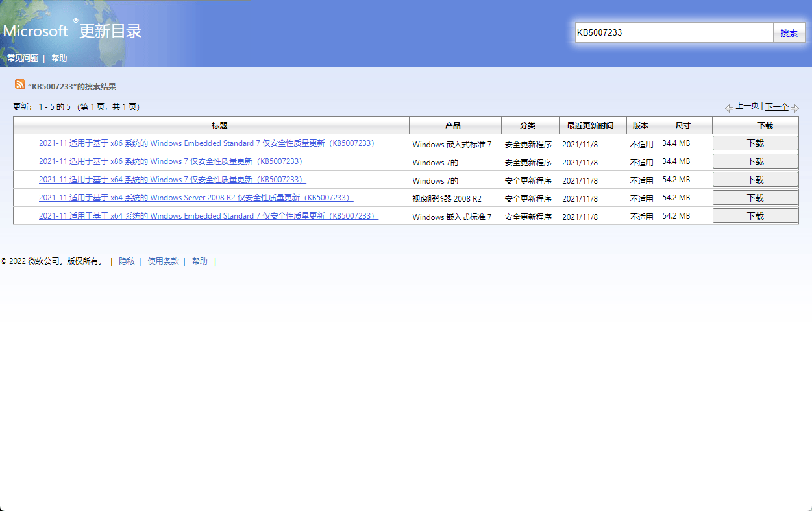The height and width of the screenshot is (511, 812).
Task: Open the 帮助 link in the header
Action: [x=59, y=58]
